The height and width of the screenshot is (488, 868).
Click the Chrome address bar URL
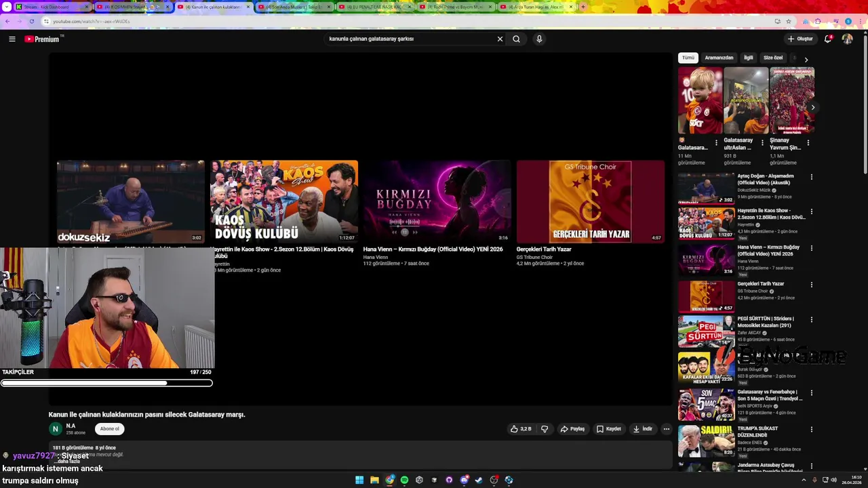(x=91, y=21)
